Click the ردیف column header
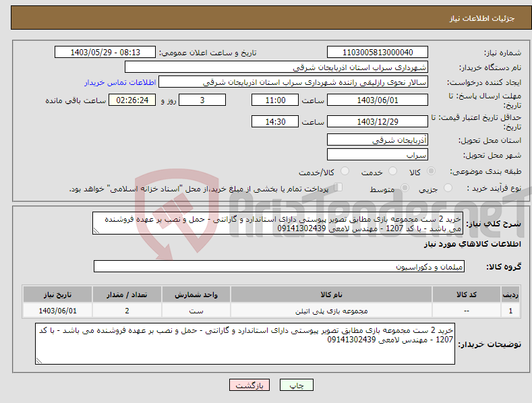 pyautogui.click(x=510, y=294)
